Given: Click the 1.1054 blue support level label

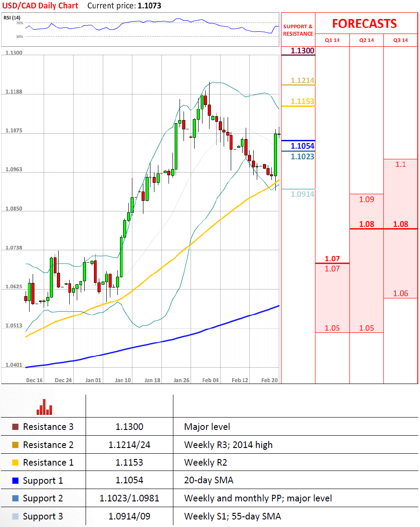Looking at the screenshot, I should pos(303,146).
